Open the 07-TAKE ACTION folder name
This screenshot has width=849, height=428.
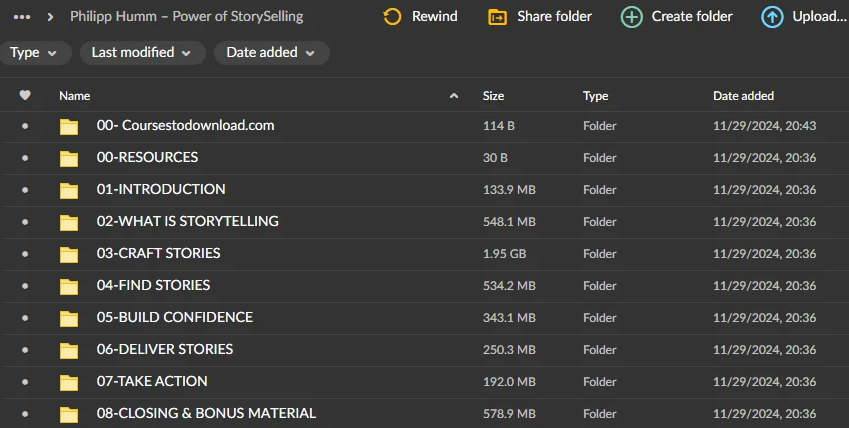[152, 381]
